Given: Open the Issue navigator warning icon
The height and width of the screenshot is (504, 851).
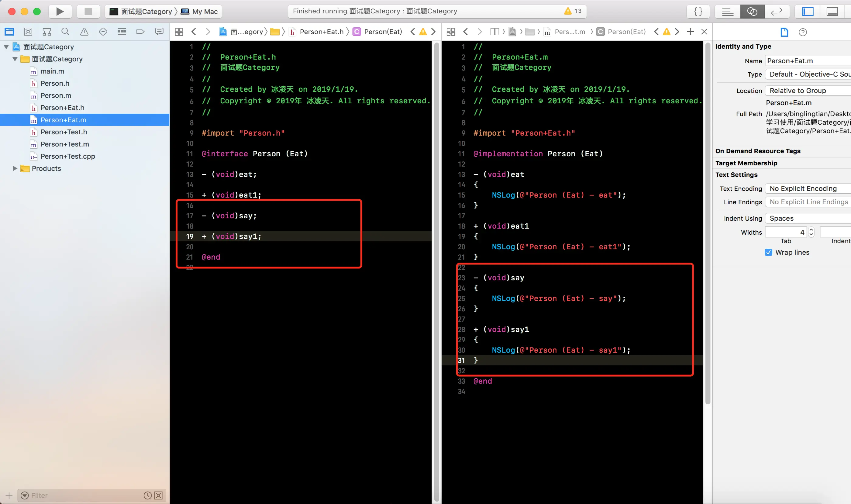Looking at the screenshot, I should pyautogui.click(x=84, y=32).
